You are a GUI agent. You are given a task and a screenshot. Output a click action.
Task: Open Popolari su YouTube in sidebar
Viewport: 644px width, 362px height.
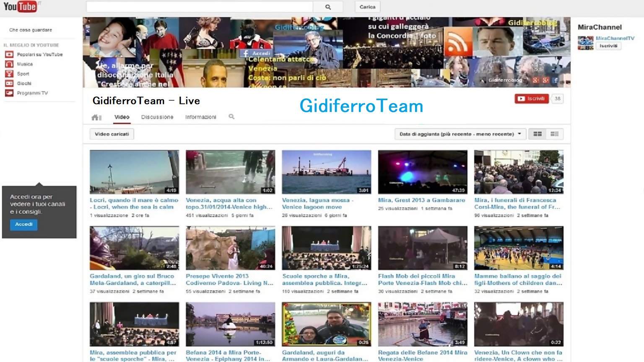coord(34,54)
